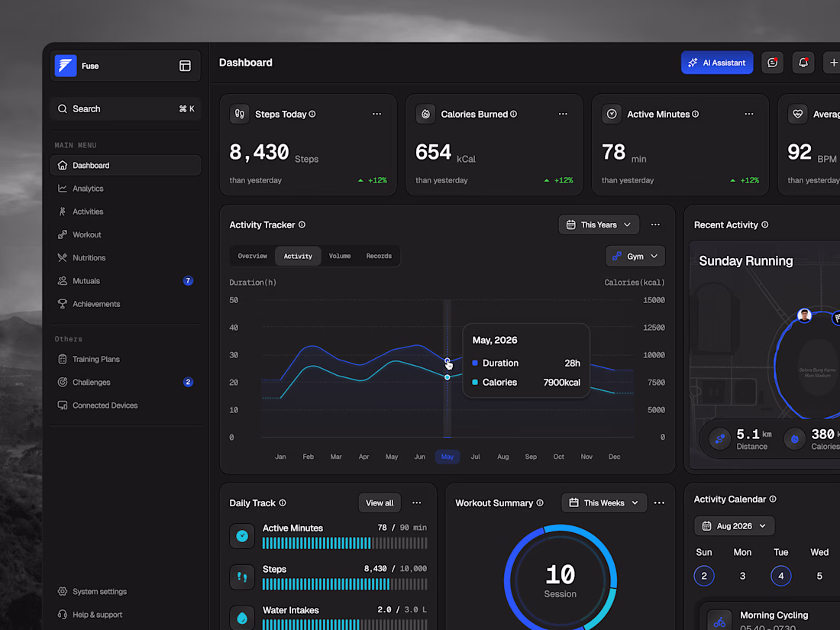The width and height of the screenshot is (840, 630).
Task: Select Tuesday 4 in Activity Calendar
Action: (x=780, y=576)
